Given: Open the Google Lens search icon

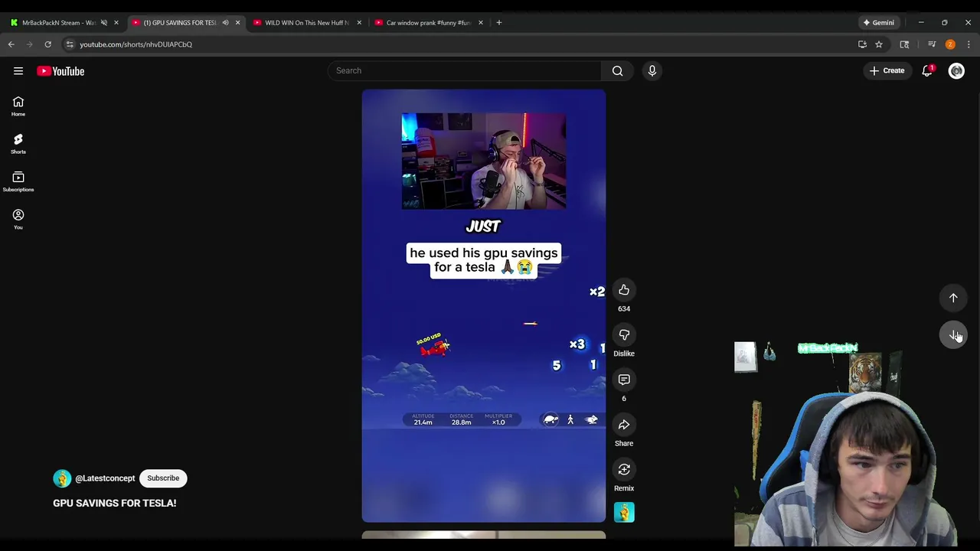Looking at the screenshot, I should [x=904, y=44].
